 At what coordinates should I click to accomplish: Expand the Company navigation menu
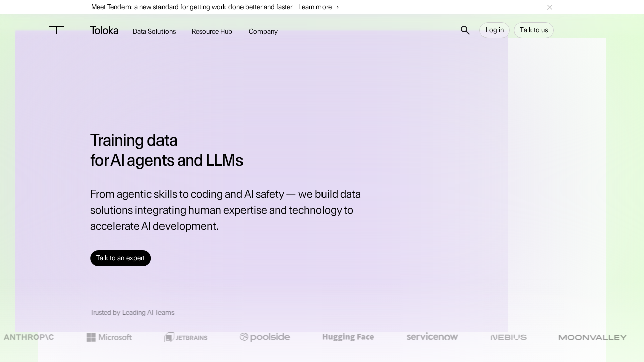tap(263, 31)
